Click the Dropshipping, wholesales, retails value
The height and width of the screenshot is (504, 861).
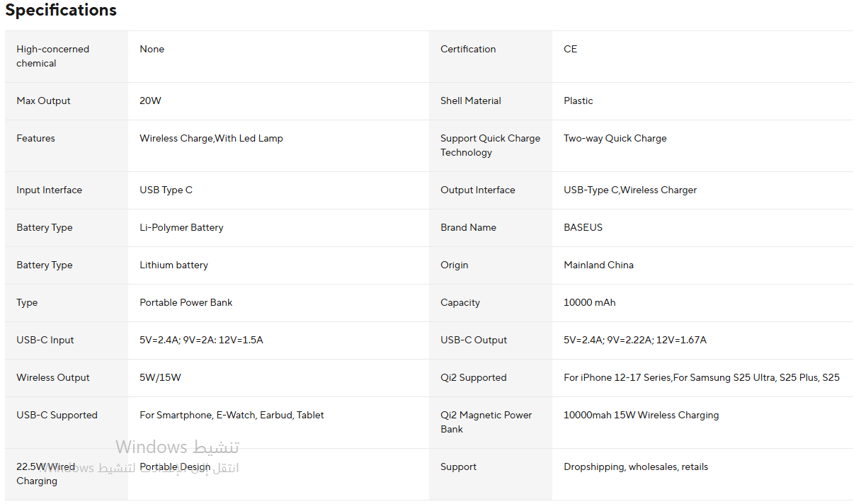click(635, 466)
